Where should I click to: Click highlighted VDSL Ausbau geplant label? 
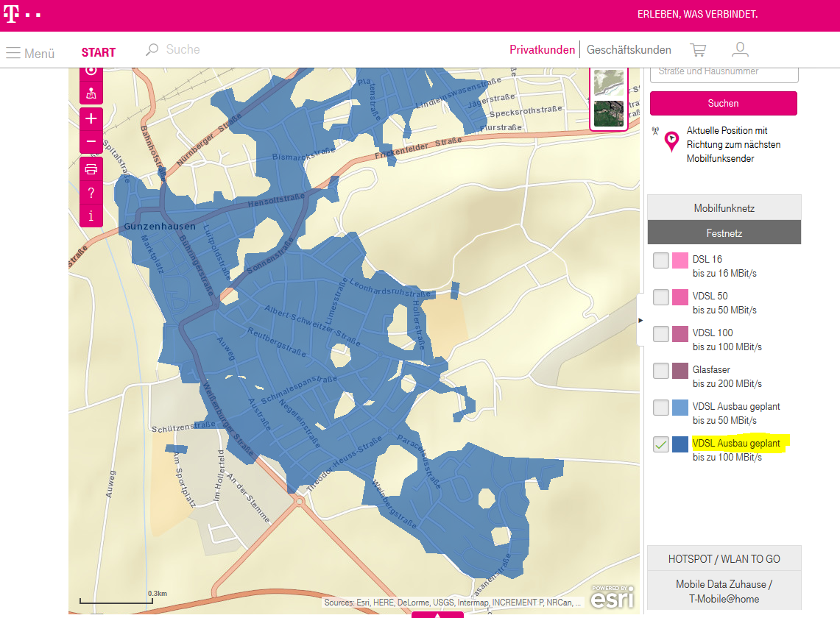click(736, 444)
